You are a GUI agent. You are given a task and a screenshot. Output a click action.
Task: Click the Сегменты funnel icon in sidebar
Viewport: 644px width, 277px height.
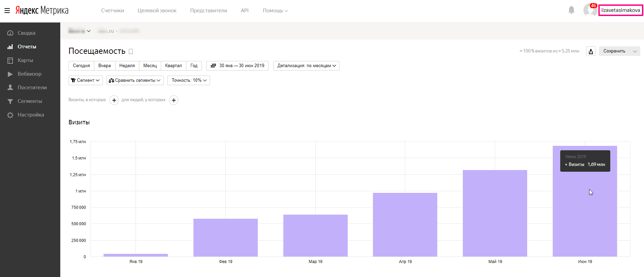pos(10,101)
